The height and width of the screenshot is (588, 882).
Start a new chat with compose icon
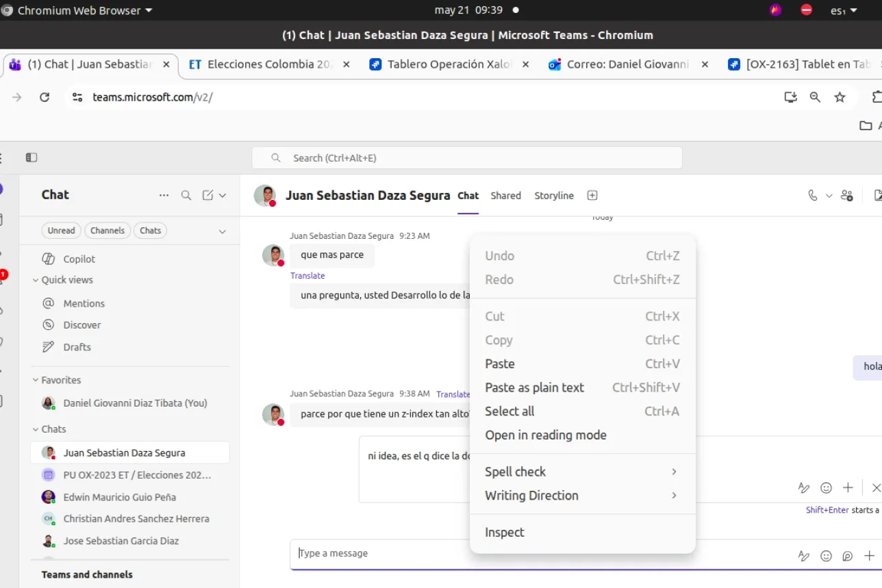207,195
